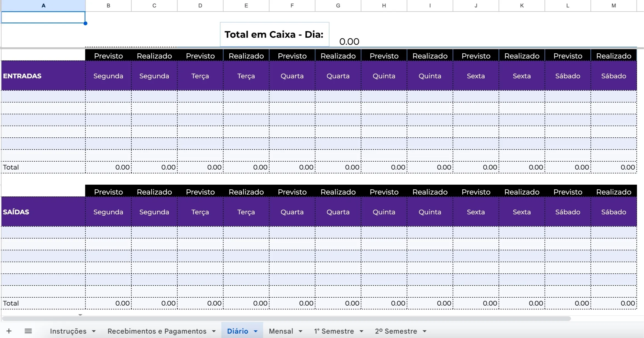Image resolution: width=644 pixels, height=338 pixels.
Task: Open the Recebimentos e Pagamentos sheet
Action: [157, 331]
